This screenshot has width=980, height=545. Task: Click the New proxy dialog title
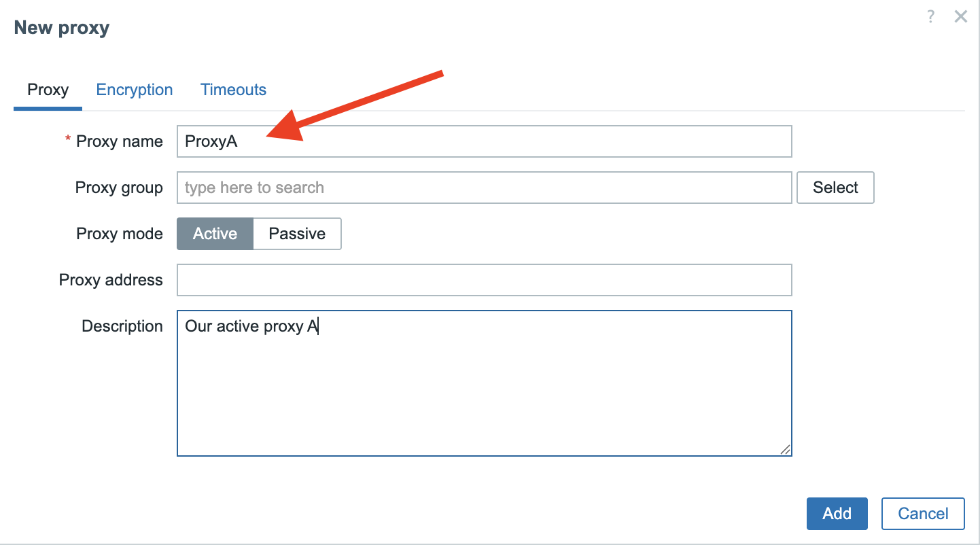click(61, 27)
